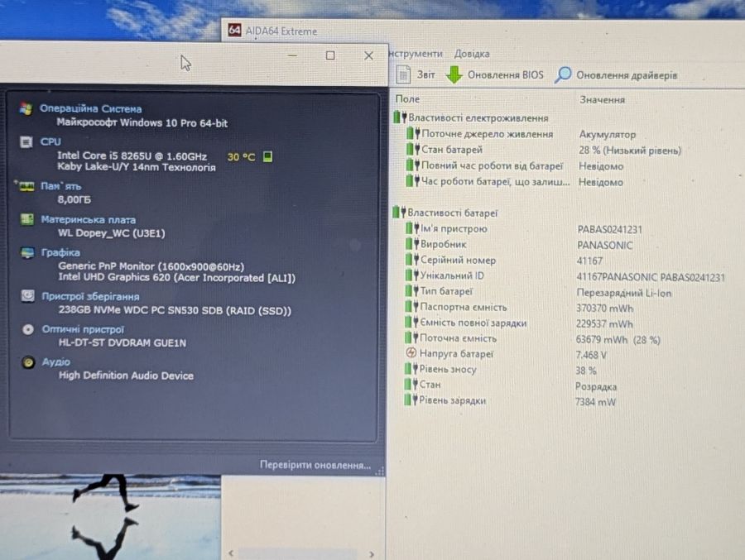Image resolution: width=745 pixels, height=560 pixels.
Task: Click the CPU chip icon
Action: (26, 141)
